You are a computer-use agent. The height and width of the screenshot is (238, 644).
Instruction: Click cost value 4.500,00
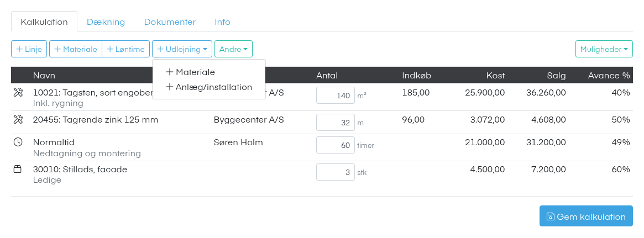(x=488, y=169)
